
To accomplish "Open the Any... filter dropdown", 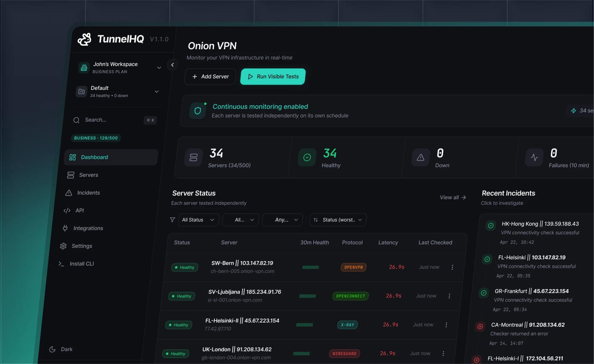I will click(x=282, y=220).
